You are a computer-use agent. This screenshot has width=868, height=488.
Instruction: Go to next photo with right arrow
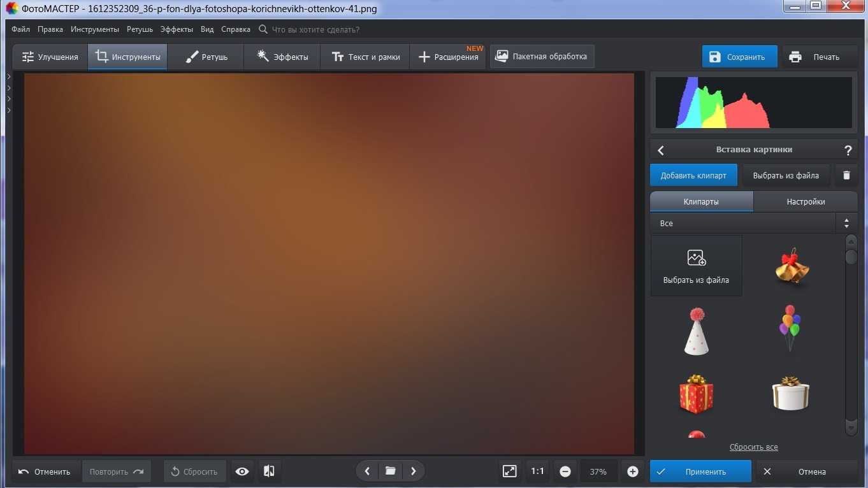click(x=414, y=471)
